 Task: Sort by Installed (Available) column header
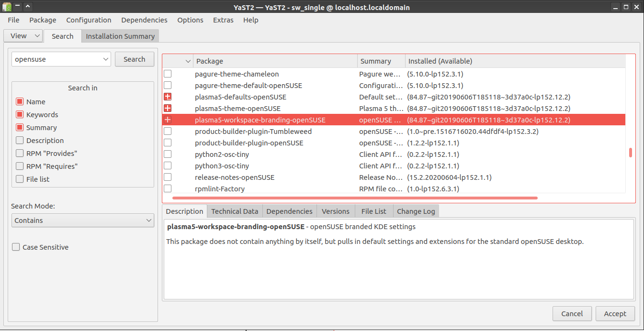[x=515, y=61]
